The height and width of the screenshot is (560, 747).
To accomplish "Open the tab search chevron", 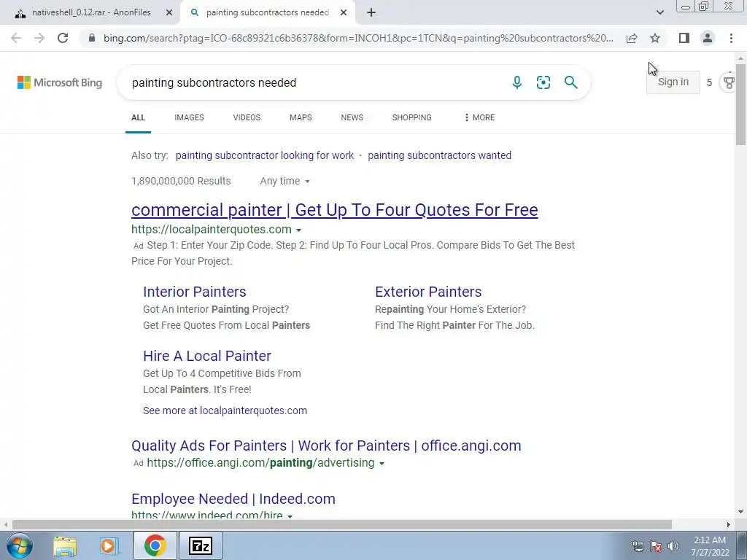I will [x=659, y=13].
